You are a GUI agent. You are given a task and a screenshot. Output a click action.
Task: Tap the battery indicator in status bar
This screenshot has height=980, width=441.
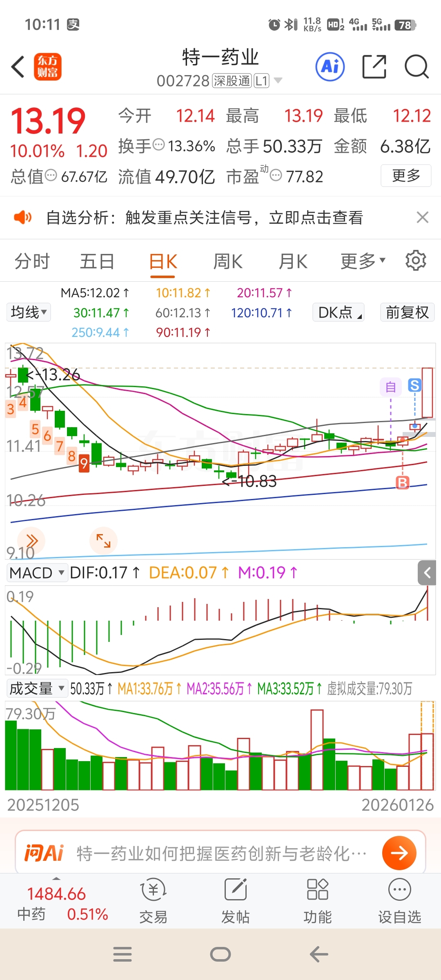405,25
